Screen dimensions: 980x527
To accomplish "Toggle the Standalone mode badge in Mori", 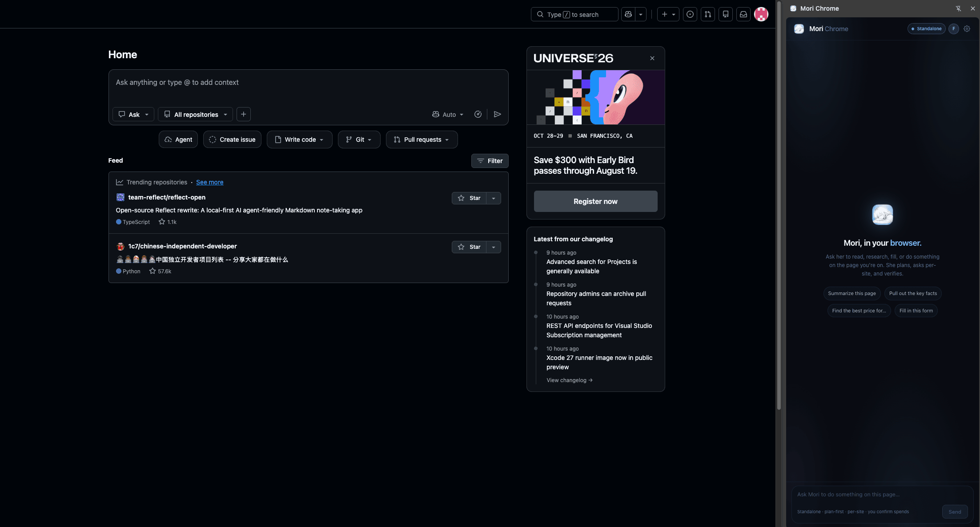I will click(927, 29).
